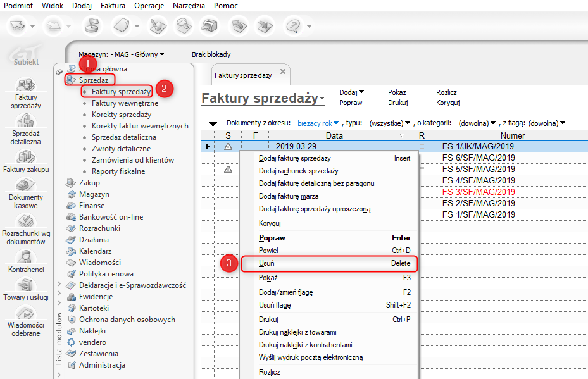The image size is (588, 379).
Task: Click the Rozlicz link above the table
Action: pos(446,92)
